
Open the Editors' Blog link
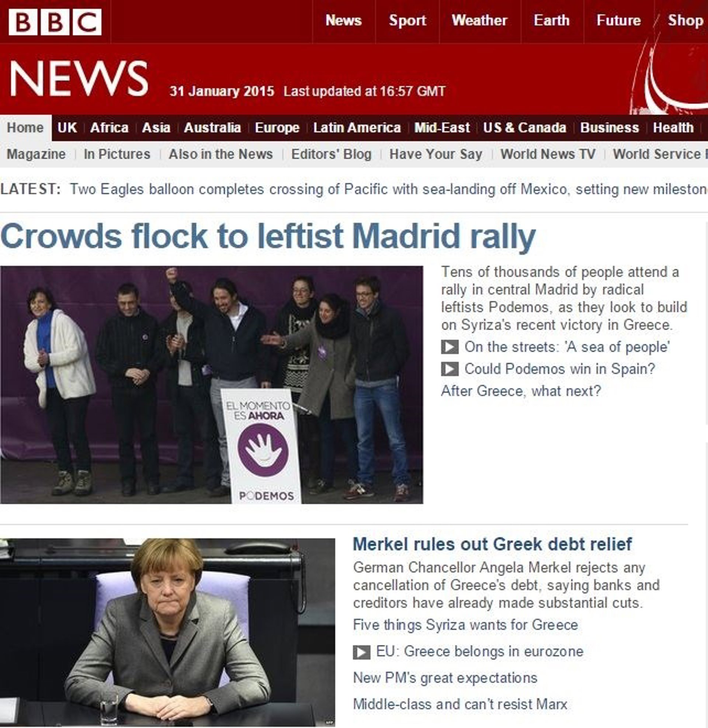click(331, 154)
